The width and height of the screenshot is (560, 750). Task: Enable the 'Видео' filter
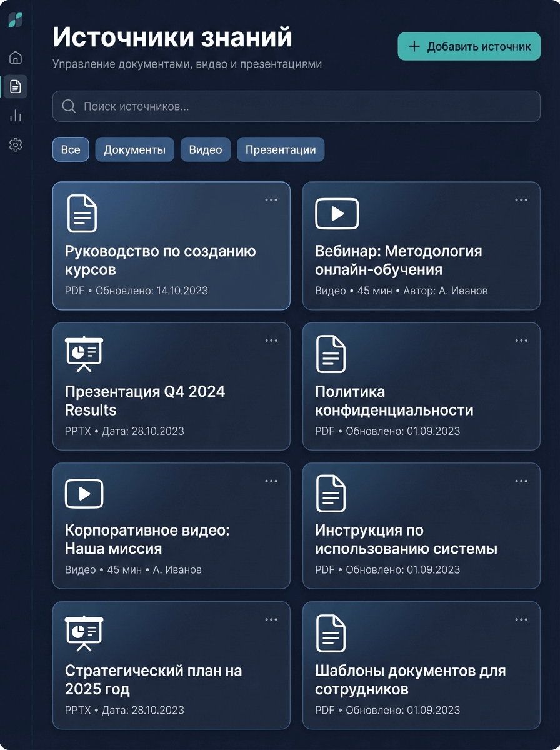click(x=206, y=149)
